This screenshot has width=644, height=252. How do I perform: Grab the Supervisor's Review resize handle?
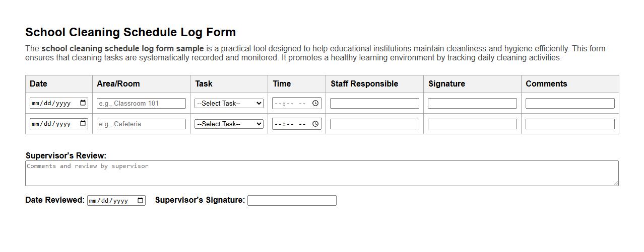pyautogui.click(x=616, y=183)
